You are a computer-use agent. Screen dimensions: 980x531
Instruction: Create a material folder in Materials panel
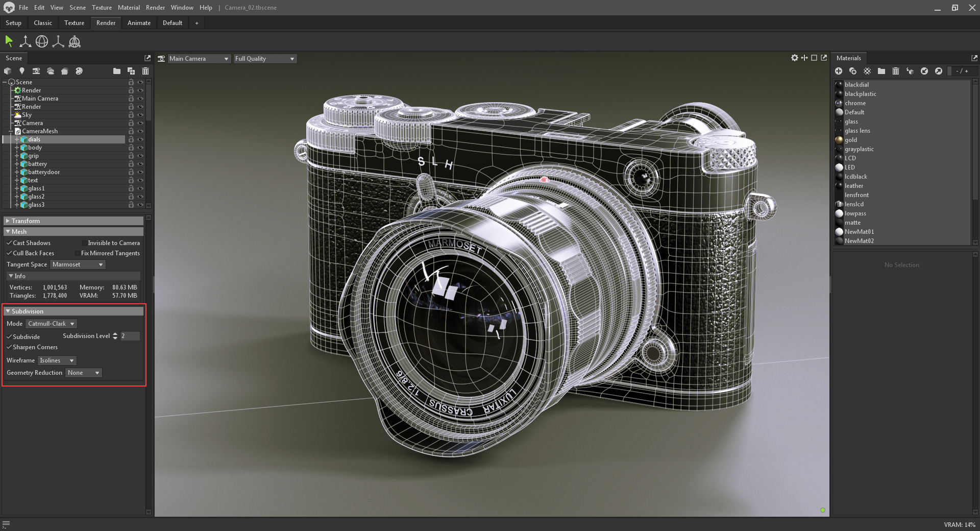click(x=881, y=71)
